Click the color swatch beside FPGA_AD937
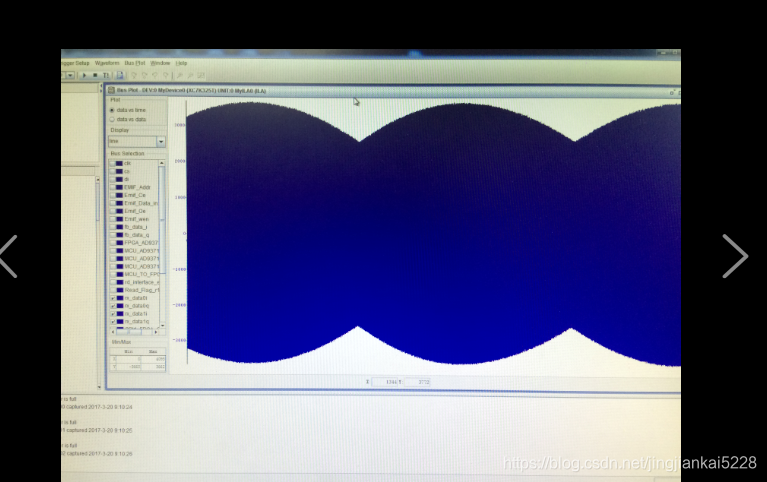The width and height of the screenshot is (767, 482). (119, 243)
